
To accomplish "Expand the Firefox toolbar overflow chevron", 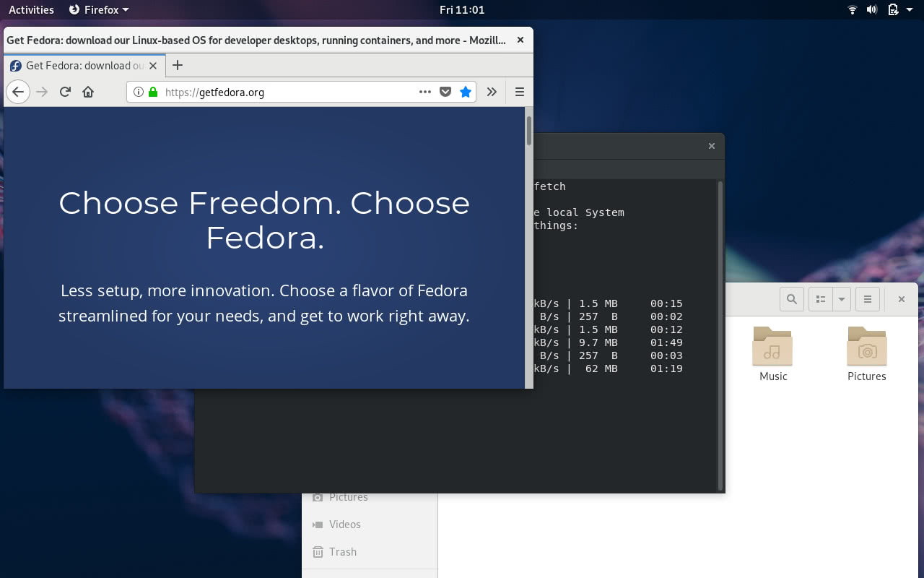I will coord(492,92).
